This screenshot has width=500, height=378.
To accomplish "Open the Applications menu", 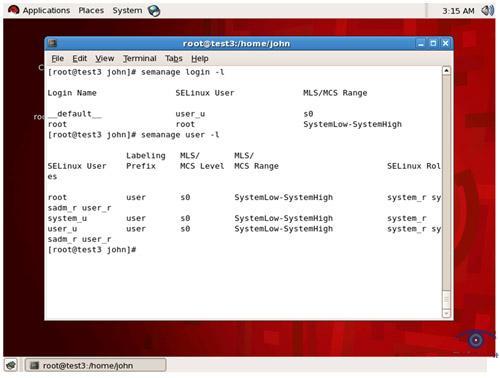I will [x=46, y=10].
